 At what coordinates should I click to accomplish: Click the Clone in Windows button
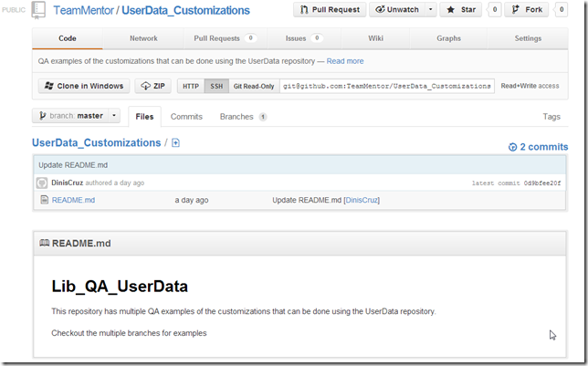pos(83,86)
